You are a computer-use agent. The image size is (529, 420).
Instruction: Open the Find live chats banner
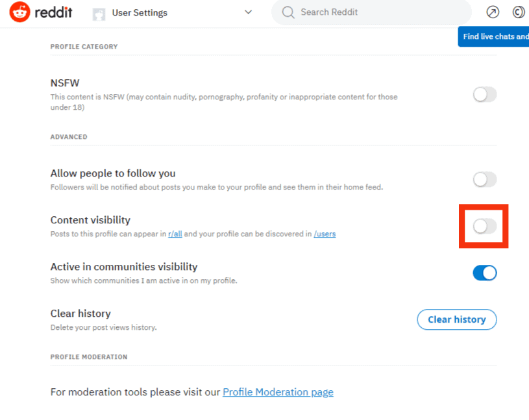[493, 36]
